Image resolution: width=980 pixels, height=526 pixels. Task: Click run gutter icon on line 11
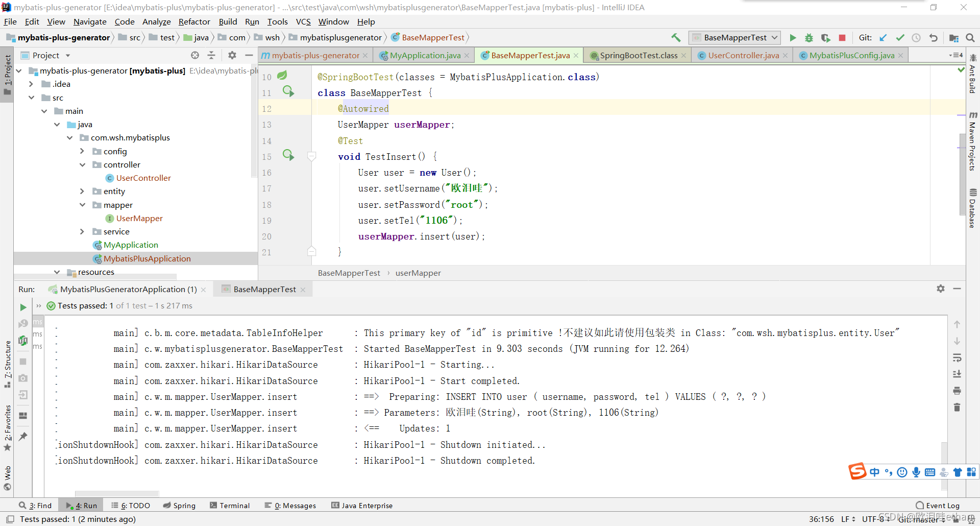(x=288, y=91)
